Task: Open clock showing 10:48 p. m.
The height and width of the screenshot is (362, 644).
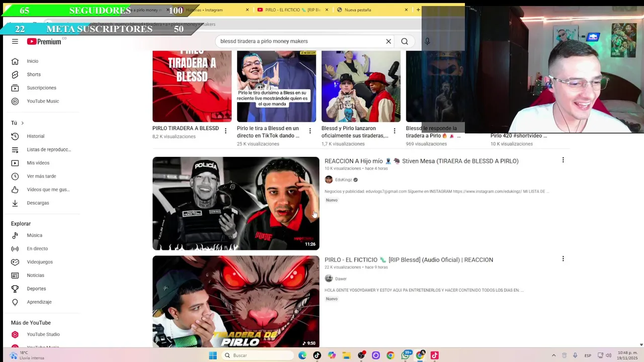Action: pos(627,355)
